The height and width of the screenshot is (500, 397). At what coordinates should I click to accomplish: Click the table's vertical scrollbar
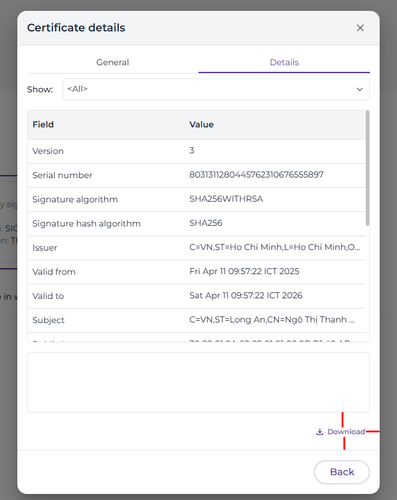tap(368, 168)
